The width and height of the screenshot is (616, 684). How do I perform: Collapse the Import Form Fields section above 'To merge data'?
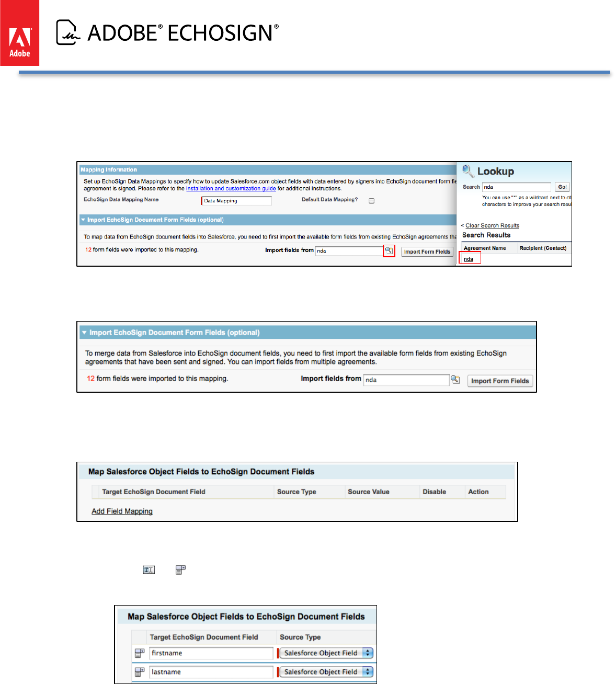[84, 333]
